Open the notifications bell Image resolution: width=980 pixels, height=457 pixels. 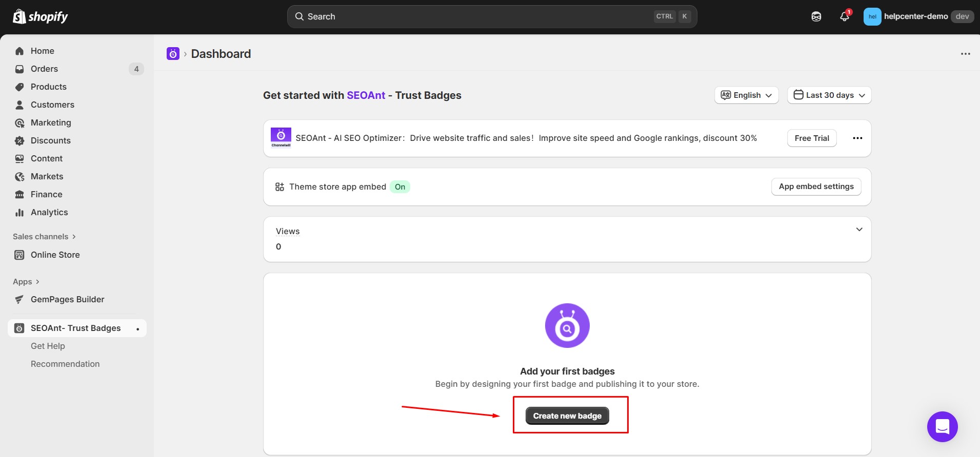point(844,17)
